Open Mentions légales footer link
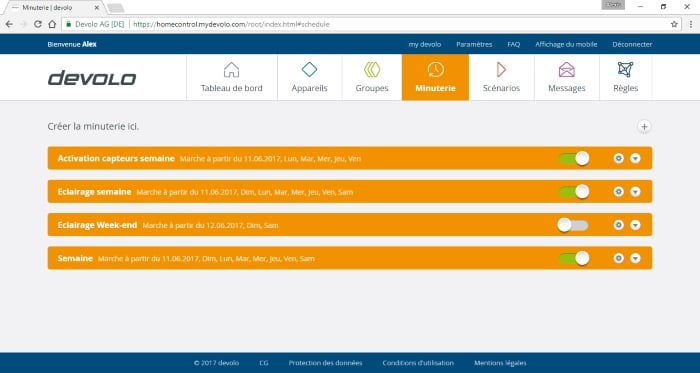Viewport: 700px width, 373px height. [x=500, y=363]
